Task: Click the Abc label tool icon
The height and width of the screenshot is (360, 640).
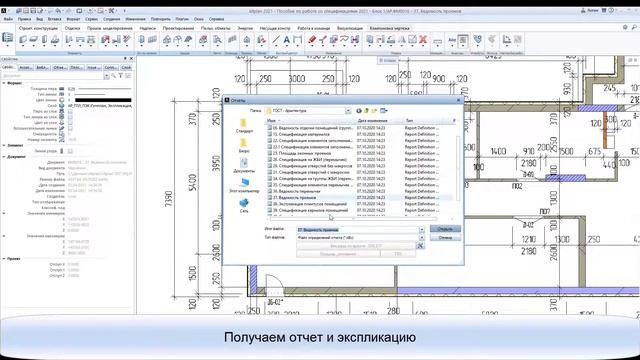Action: (452, 40)
